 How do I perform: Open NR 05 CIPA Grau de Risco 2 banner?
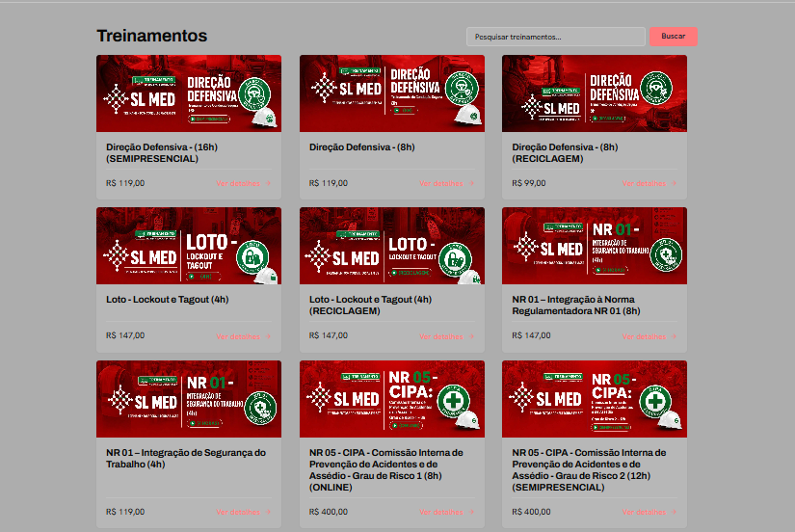tap(595, 399)
